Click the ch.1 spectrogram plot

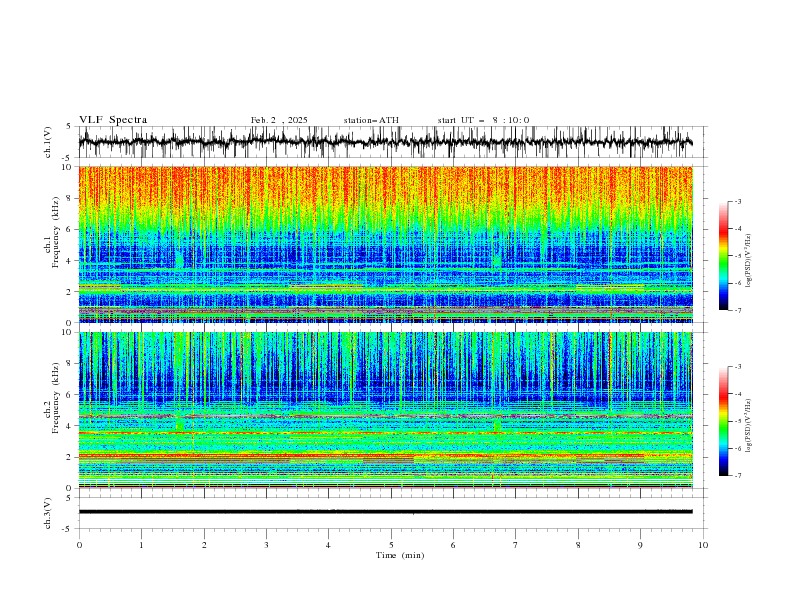[x=385, y=244]
